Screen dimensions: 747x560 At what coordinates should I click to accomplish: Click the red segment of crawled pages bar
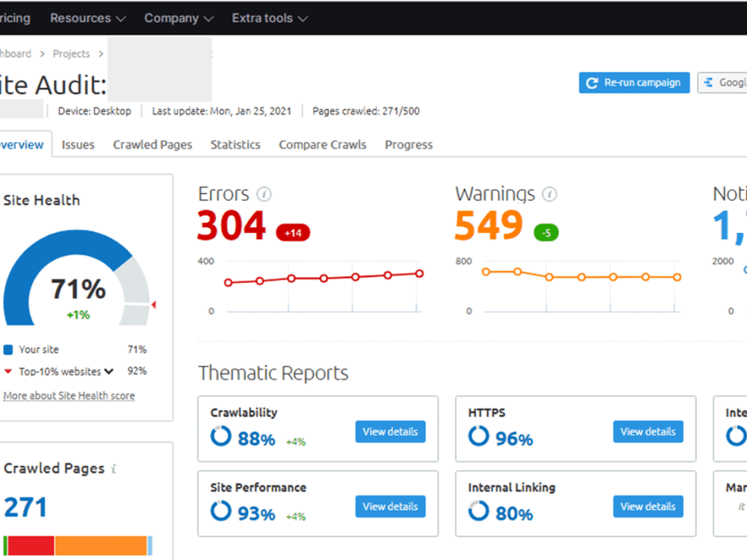31,546
